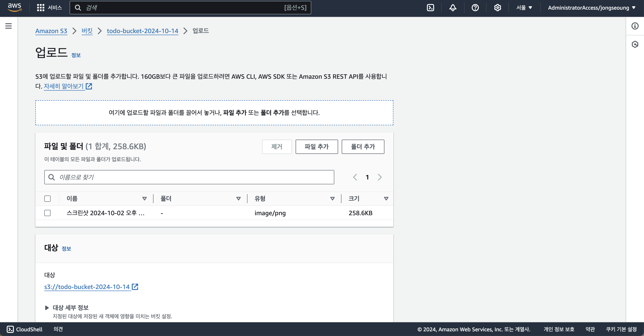Viewport: 644px width, 336px height.
Task: Open the help question mark menu
Action: pos(475,8)
